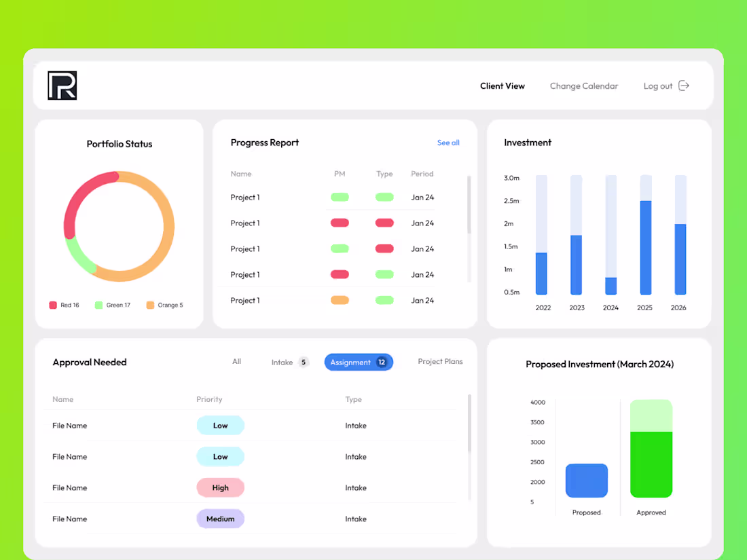The image size is (747, 560).
Task: Click the orange PM pill on last Project 1 row
Action: 340,300
